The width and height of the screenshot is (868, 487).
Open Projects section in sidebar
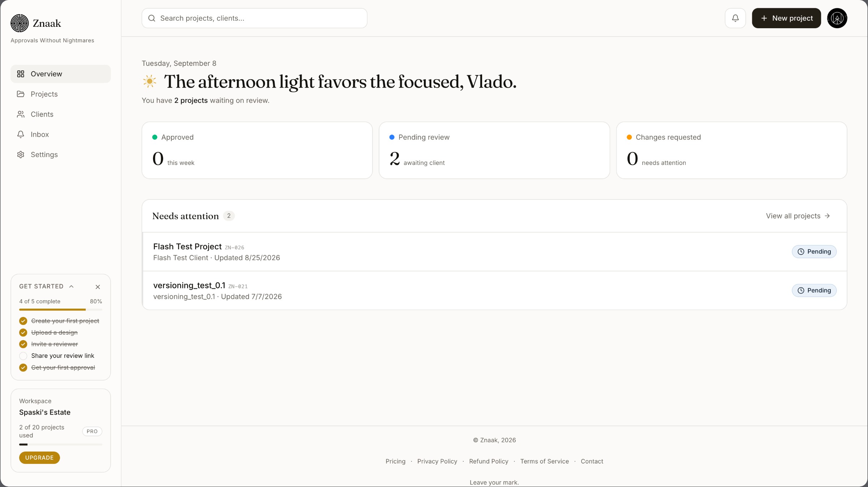click(x=61, y=94)
